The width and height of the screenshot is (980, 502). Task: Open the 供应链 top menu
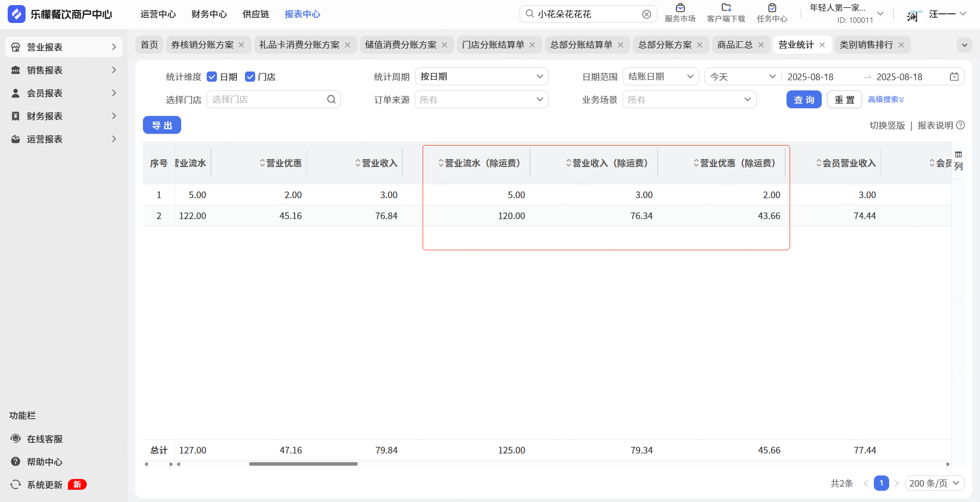pos(256,14)
